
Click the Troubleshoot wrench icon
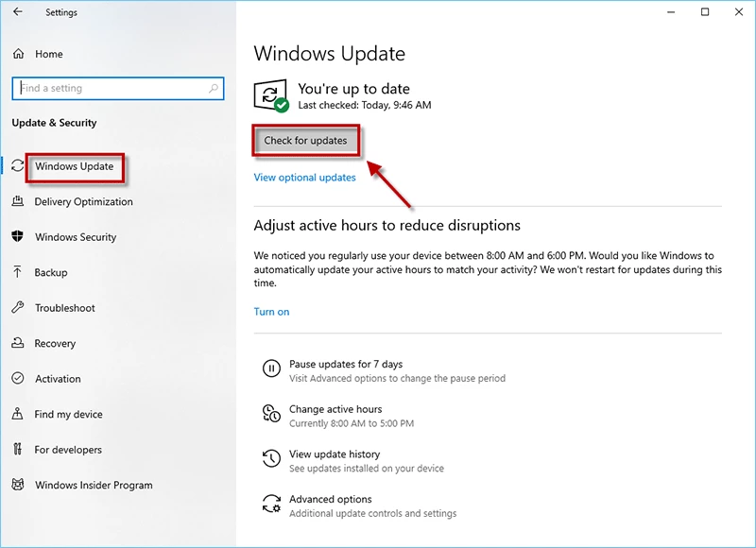[x=17, y=307]
